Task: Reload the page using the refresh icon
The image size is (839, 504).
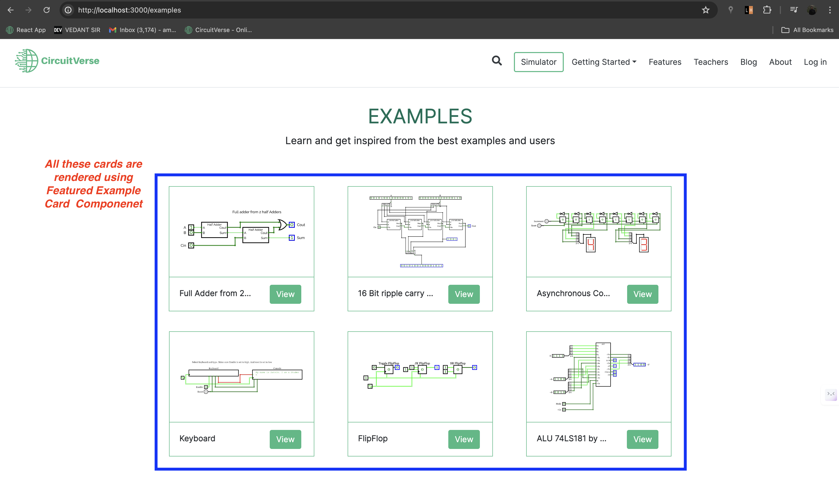Action: point(47,10)
